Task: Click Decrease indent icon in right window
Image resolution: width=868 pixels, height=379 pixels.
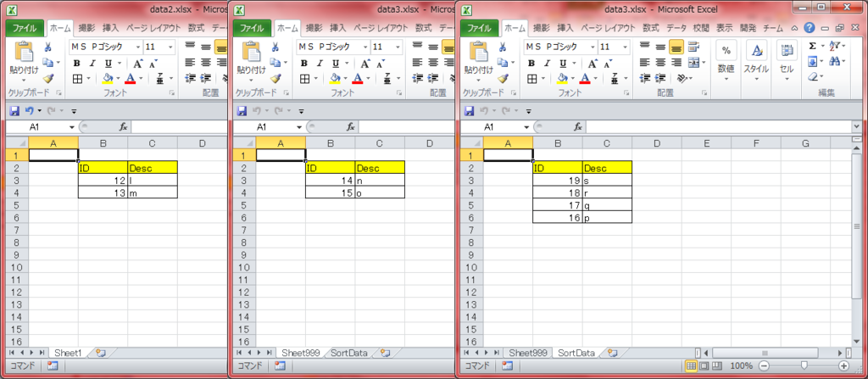Action: pyautogui.click(x=644, y=78)
